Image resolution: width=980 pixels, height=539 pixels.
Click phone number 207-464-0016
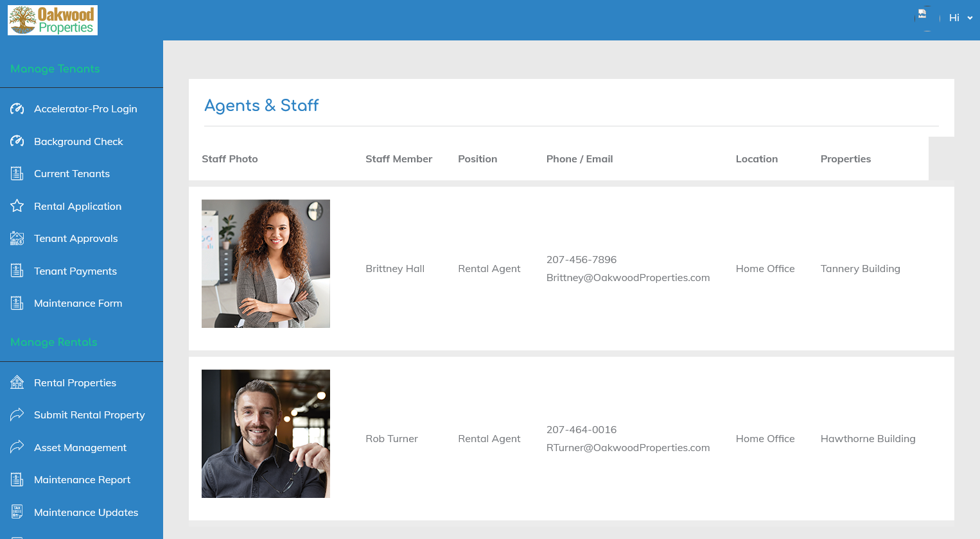pyautogui.click(x=581, y=429)
